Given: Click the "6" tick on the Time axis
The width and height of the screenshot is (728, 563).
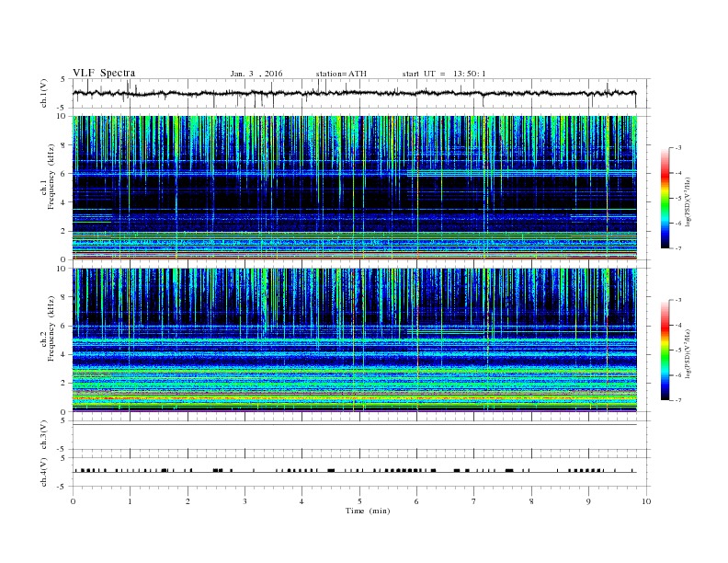Looking at the screenshot, I should pyautogui.click(x=416, y=501).
